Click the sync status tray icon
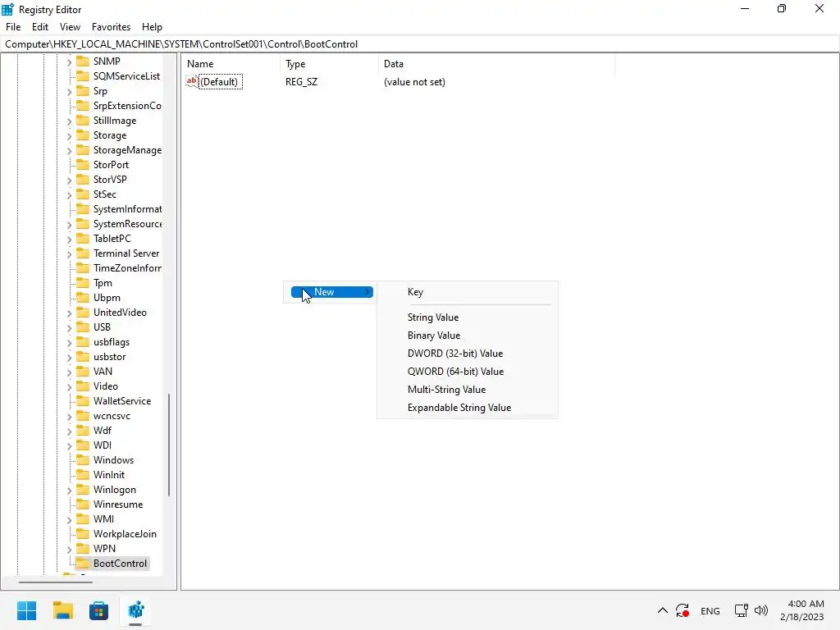840x630 pixels. pyautogui.click(x=682, y=610)
